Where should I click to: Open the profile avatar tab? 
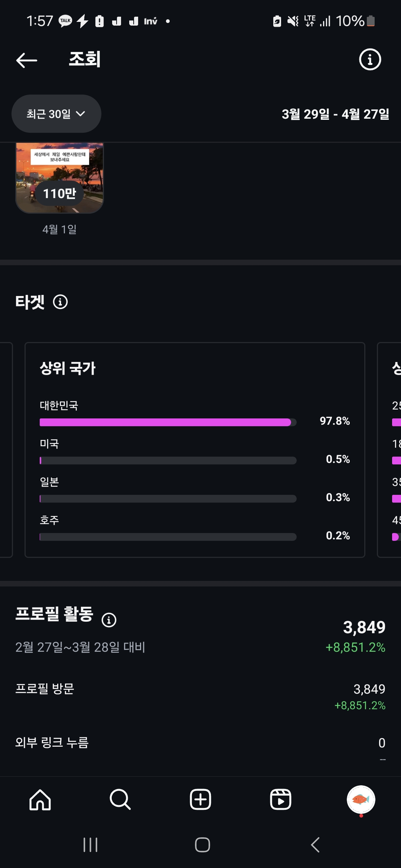(361, 799)
